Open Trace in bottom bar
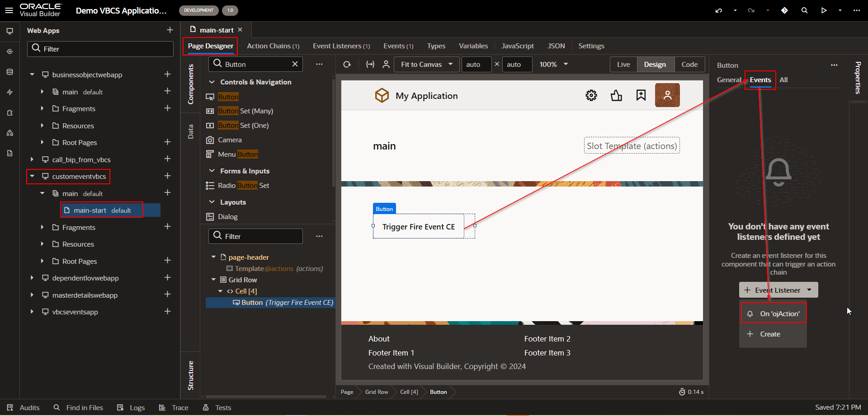Image resolution: width=868 pixels, height=416 pixels. pos(174,407)
